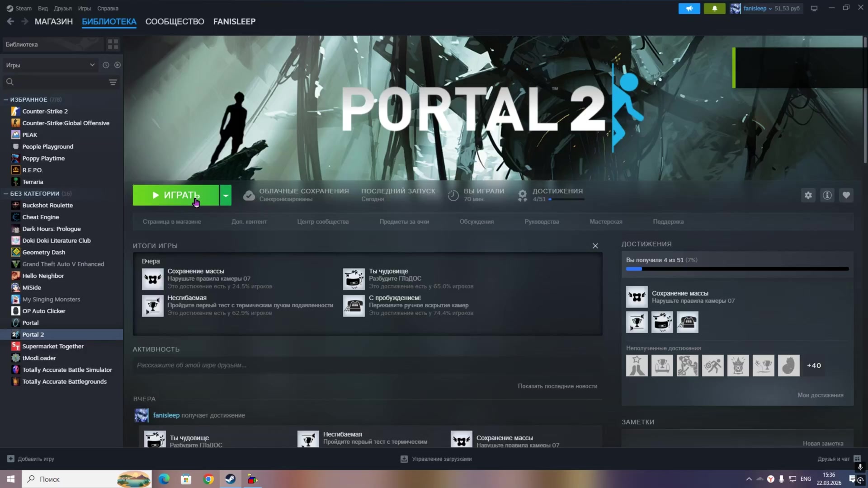Open the ОБЛАЧНЫЕ СОХРАНЕНИЯ status
Image resolution: width=868 pixels, height=488 pixels.
point(296,195)
